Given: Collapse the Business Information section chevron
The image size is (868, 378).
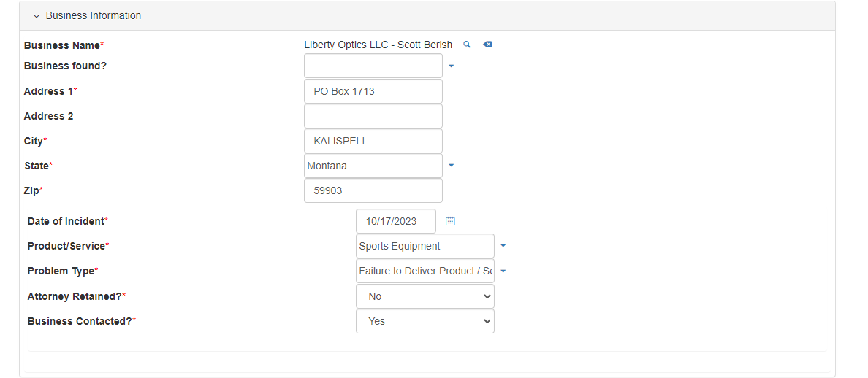Looking at the screenshot, I should (37, 16).
